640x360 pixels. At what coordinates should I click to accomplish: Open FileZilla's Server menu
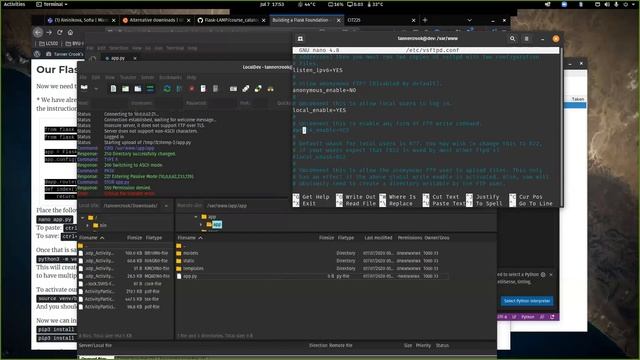click(147, 77)
